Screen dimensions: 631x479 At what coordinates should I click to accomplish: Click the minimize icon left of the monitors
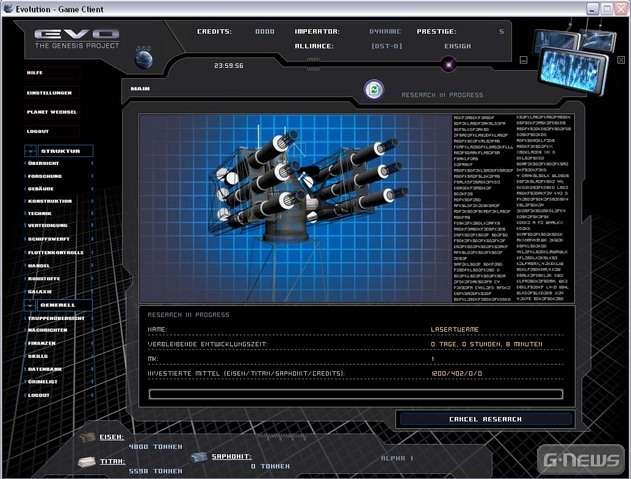[x=524, y=60]
